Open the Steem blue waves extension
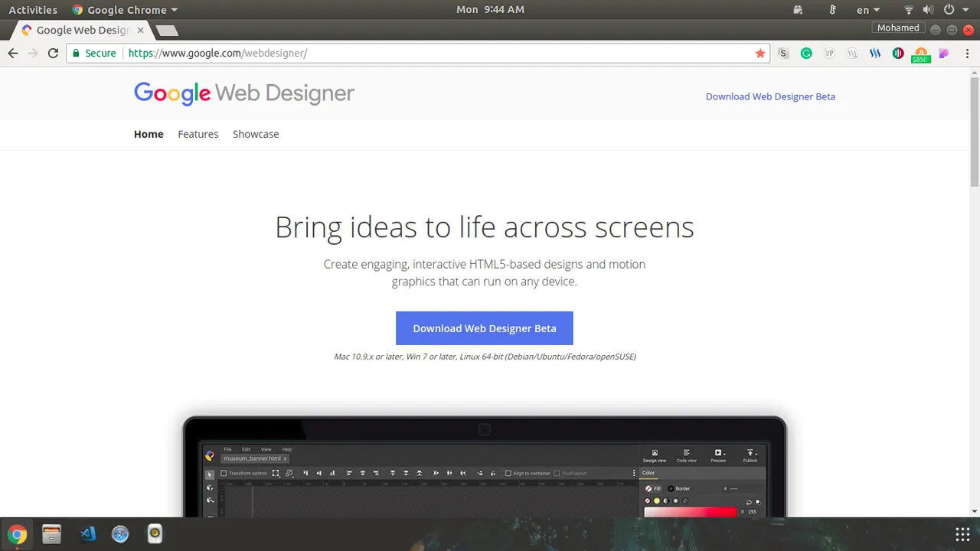980x551 pixels. [x=875, y=54]
